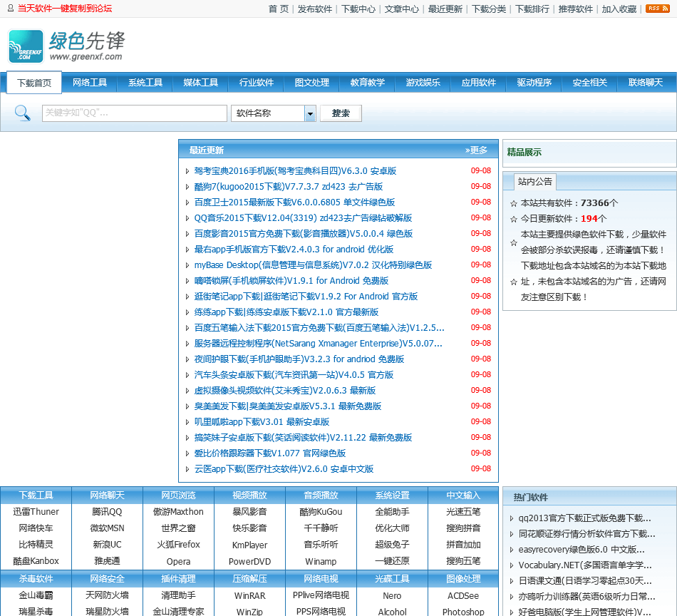Open the WinRAR link

249,595
